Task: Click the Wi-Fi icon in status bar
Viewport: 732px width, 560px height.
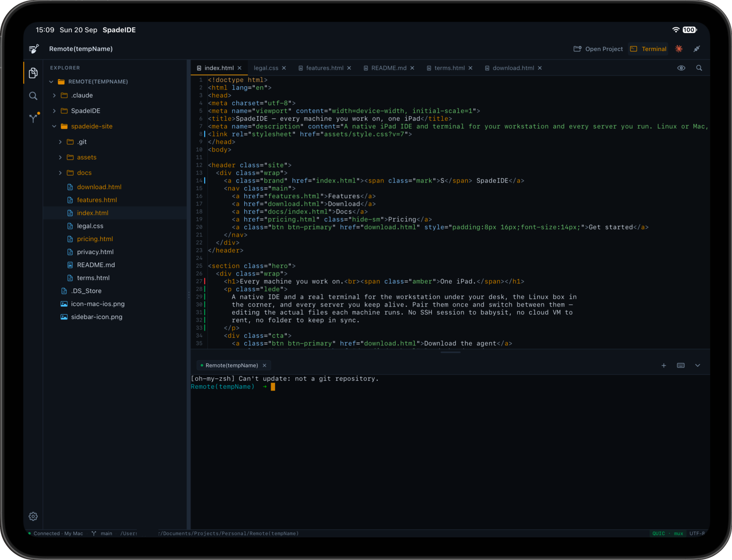Action: click(x=676, y=30)
